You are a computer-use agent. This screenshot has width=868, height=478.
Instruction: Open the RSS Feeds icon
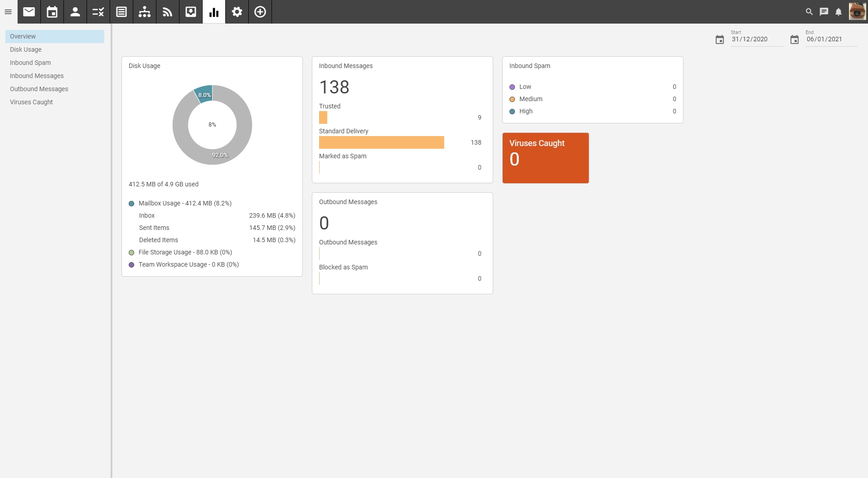click(x=168, y=12)
